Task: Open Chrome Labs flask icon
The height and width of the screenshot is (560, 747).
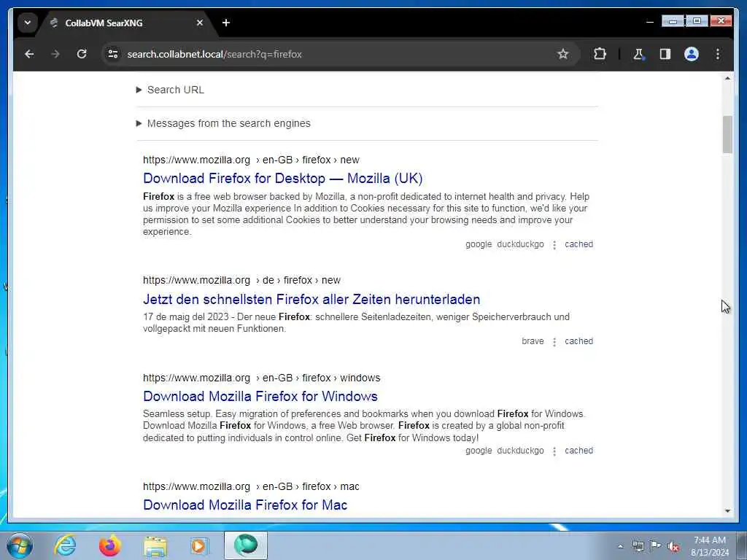Action: (638, 54)
